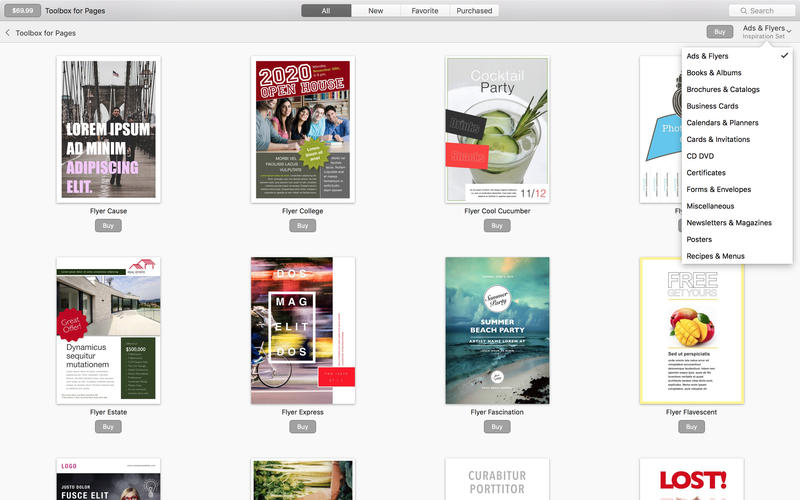Buy the Flyer Express template
This screenshot has width=800, height=500.
coord(303,427)
